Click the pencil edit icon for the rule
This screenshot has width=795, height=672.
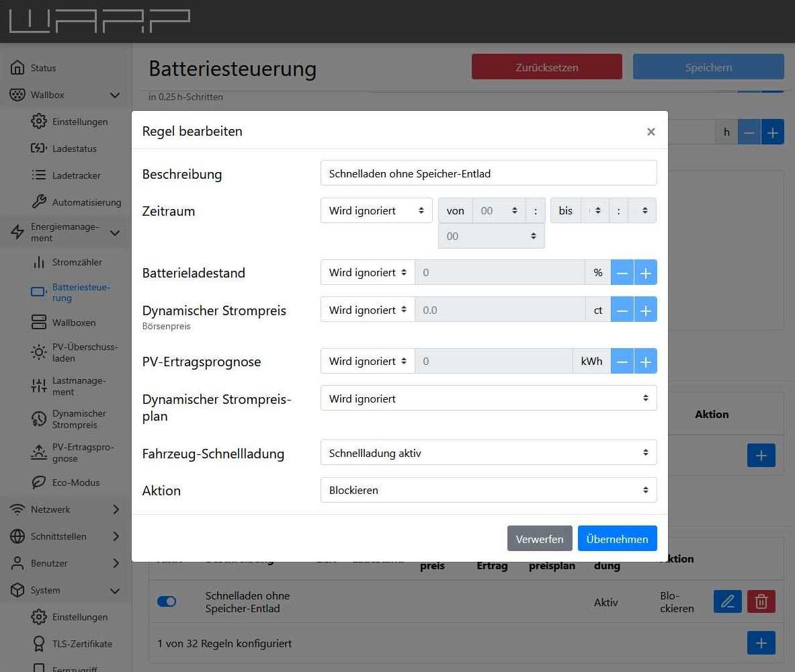click(727, 601)
